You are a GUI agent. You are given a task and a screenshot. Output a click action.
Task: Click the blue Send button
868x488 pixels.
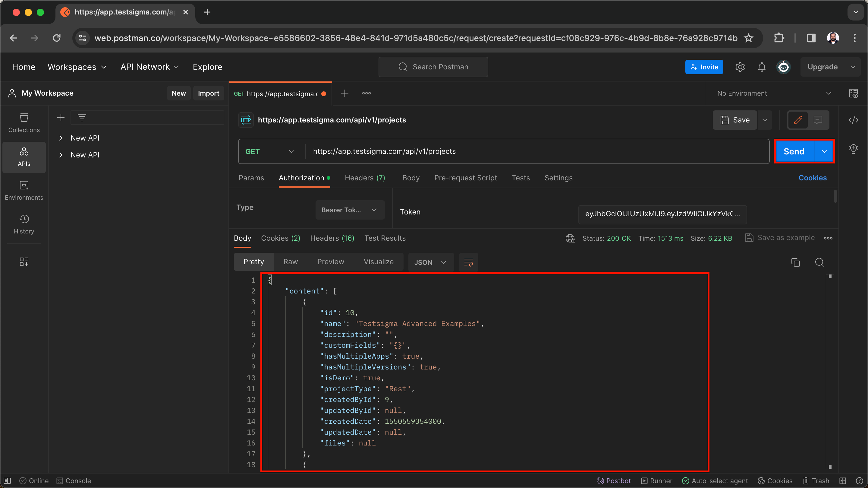(794, 151)
